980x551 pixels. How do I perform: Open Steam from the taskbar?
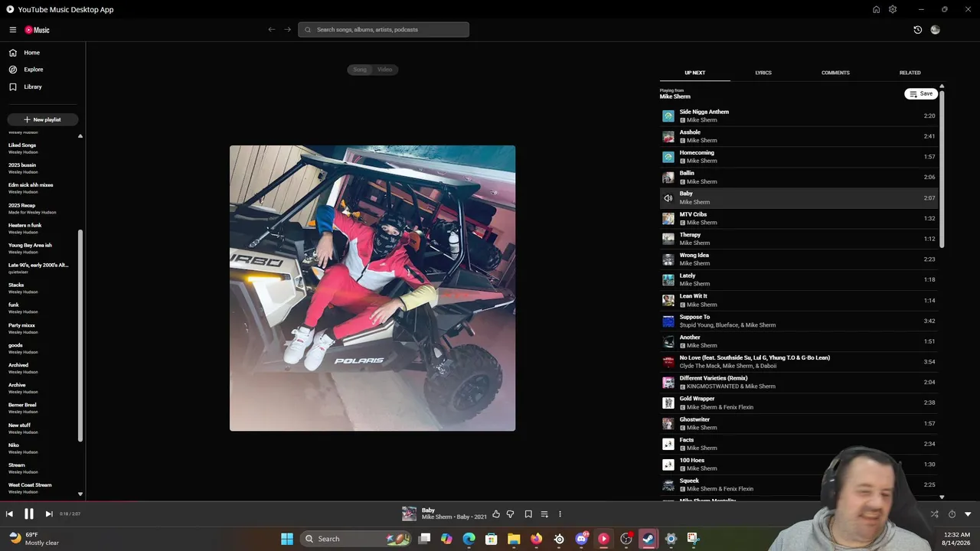click(x=648, y=539)
